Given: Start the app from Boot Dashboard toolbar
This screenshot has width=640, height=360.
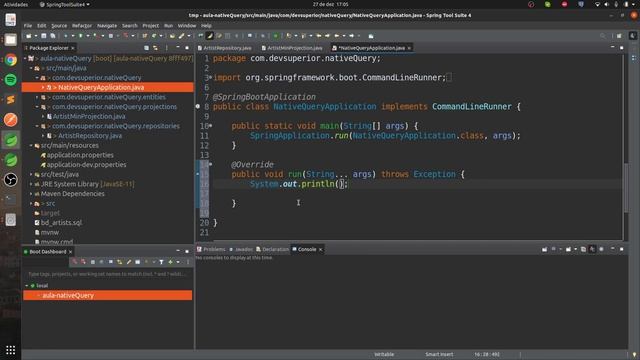Looking at the screenshot, I should pos(74,262).
